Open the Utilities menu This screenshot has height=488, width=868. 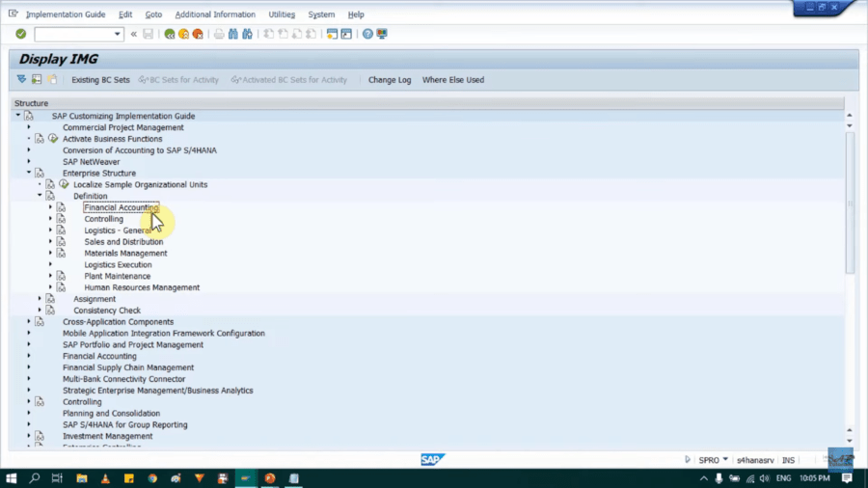[x=282, y=14]
